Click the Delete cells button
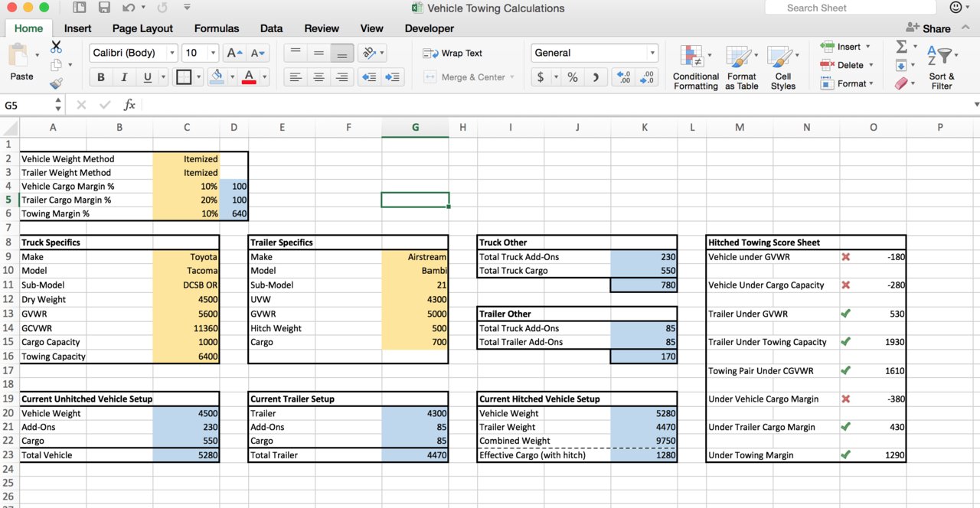Viewport: 980px width, 508px height. (845, 65)
